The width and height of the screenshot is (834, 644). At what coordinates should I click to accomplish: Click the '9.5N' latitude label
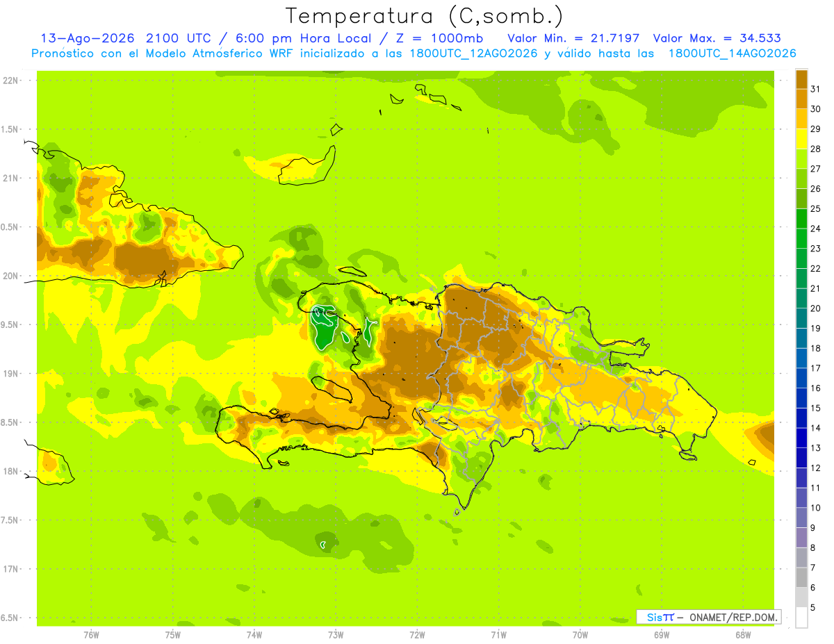point(10,325)
